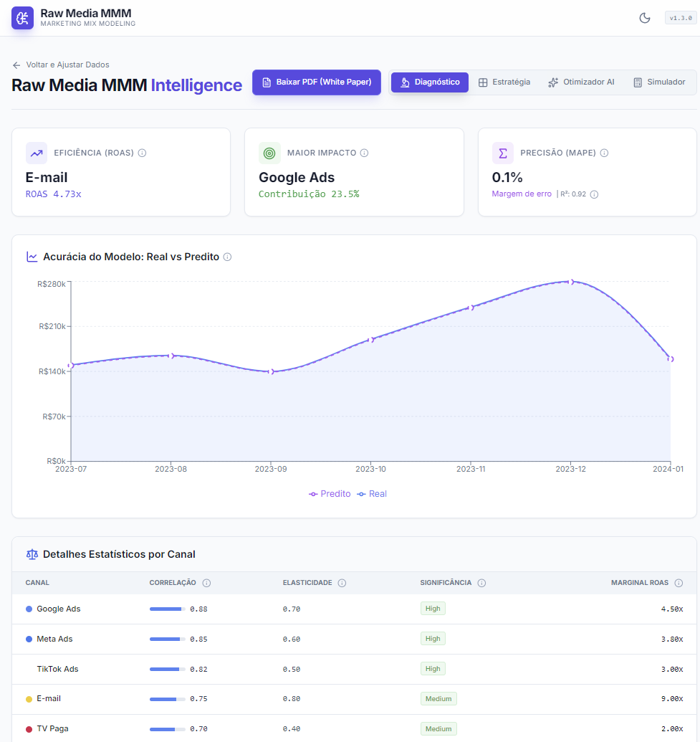The height and width of the screenshot is (742, 700).
Task: Toggle the Real series in the chart legend
Action: 372,493
